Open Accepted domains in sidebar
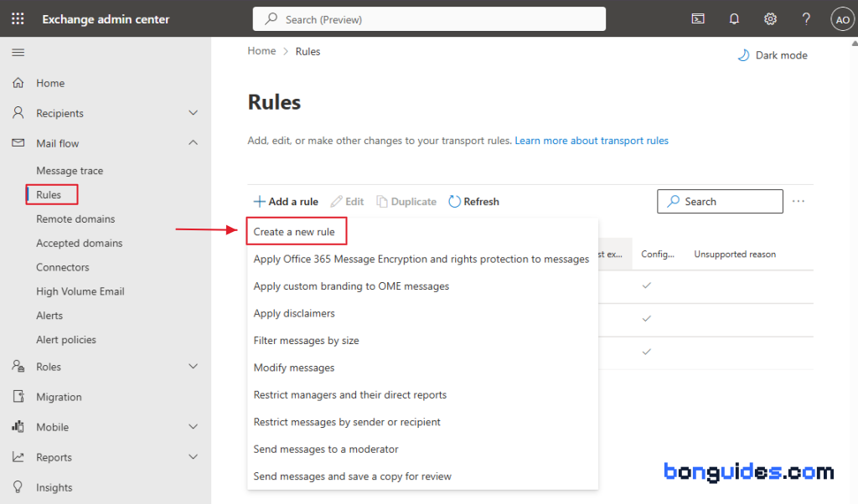 click(80, 243)
